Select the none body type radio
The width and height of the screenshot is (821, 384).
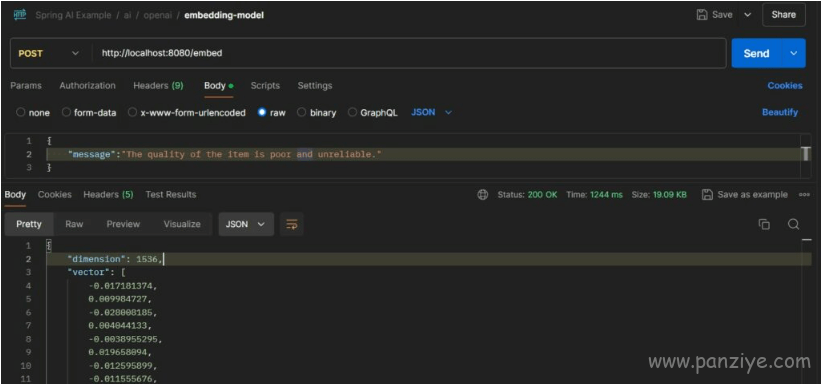pos(20,113)
